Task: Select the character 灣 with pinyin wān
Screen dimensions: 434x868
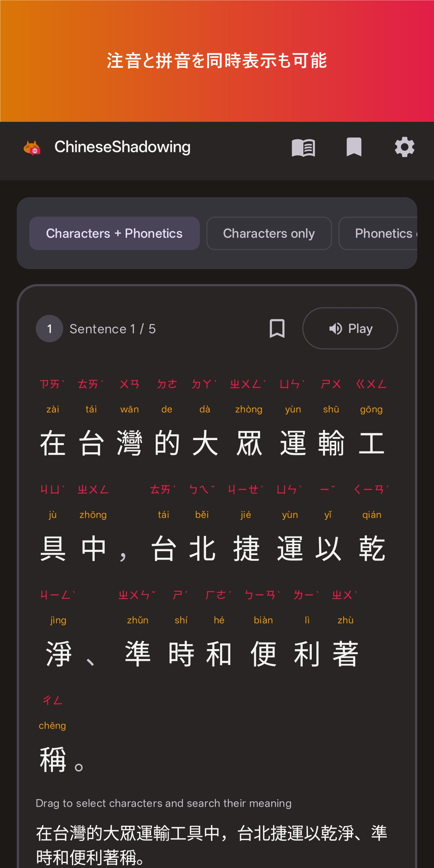Action: [129, 443]
